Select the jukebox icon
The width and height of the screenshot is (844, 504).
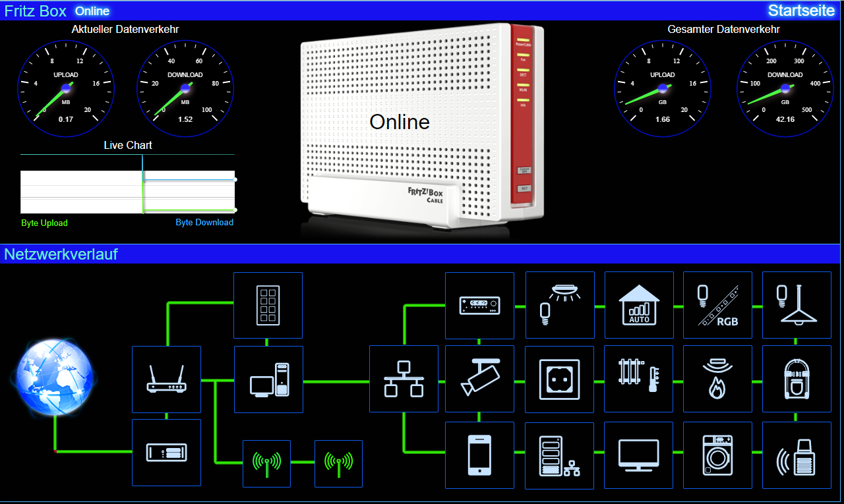point(797,379)
